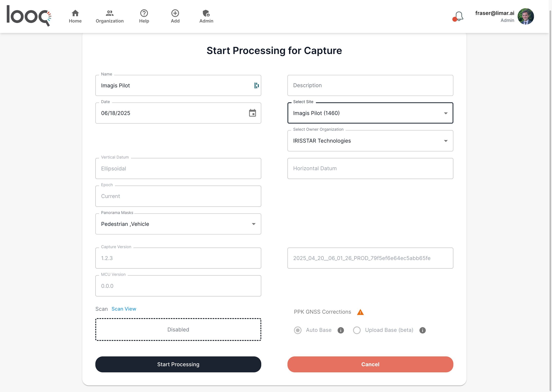This screenshot has width=552, height=392.
Task: Expand the Panorama Masks dropdown
Action: [253, 224]
